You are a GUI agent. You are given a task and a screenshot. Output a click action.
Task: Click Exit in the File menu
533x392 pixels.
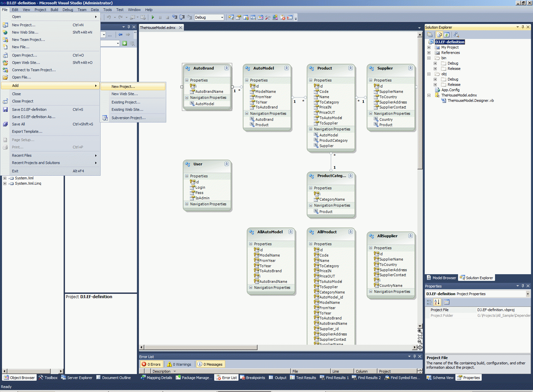pos(51,171)
